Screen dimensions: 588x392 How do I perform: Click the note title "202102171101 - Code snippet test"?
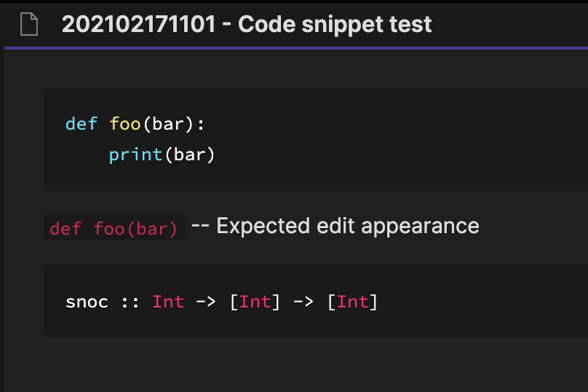tap(247, 25)
